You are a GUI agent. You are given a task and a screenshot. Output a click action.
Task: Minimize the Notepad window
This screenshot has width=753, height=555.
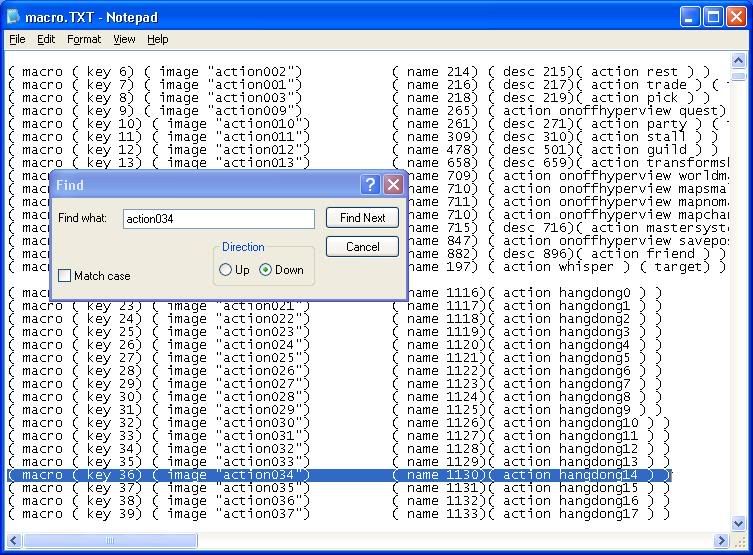[691, 17]
